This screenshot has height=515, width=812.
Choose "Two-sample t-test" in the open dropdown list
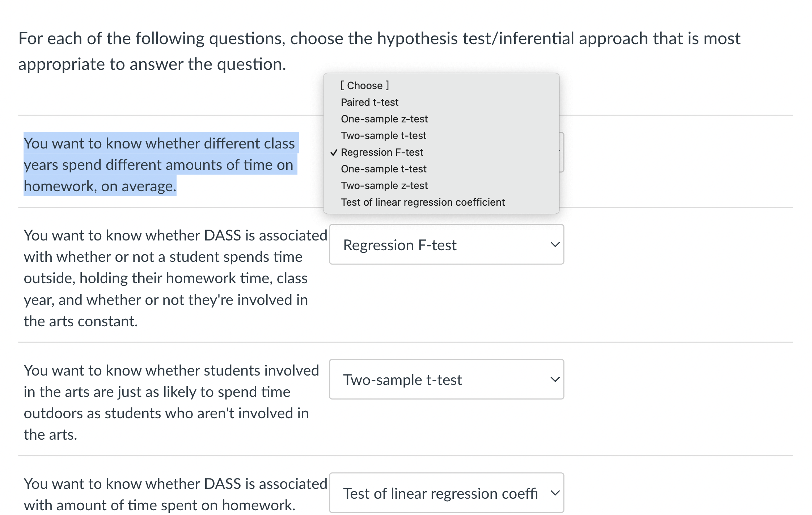pyautogui.click(x=384, y=135)
